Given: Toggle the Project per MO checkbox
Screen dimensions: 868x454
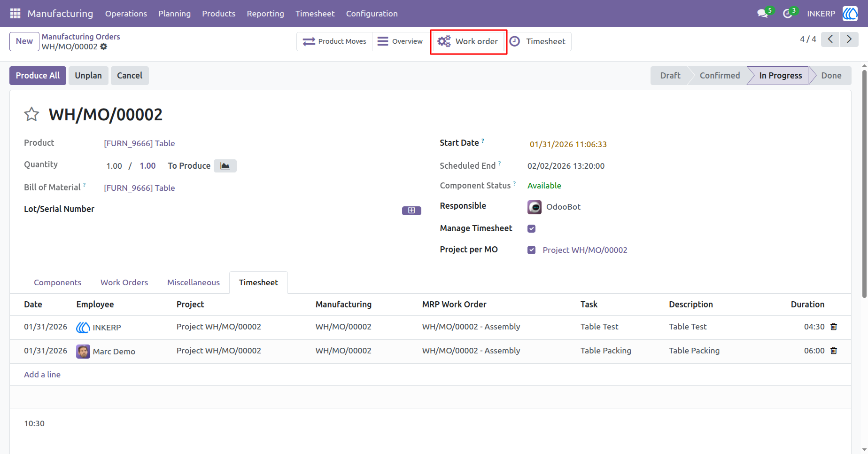Looking at the screenshot, I should click(531, 250).
